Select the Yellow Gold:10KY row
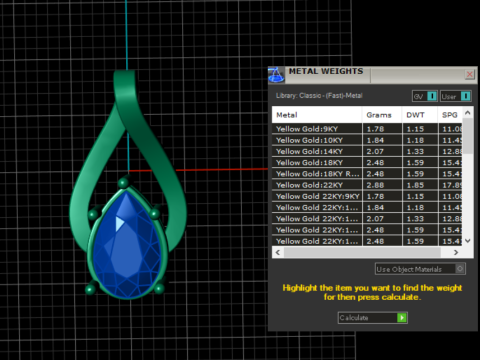This screenshot has width=480, height=360. 367,140
